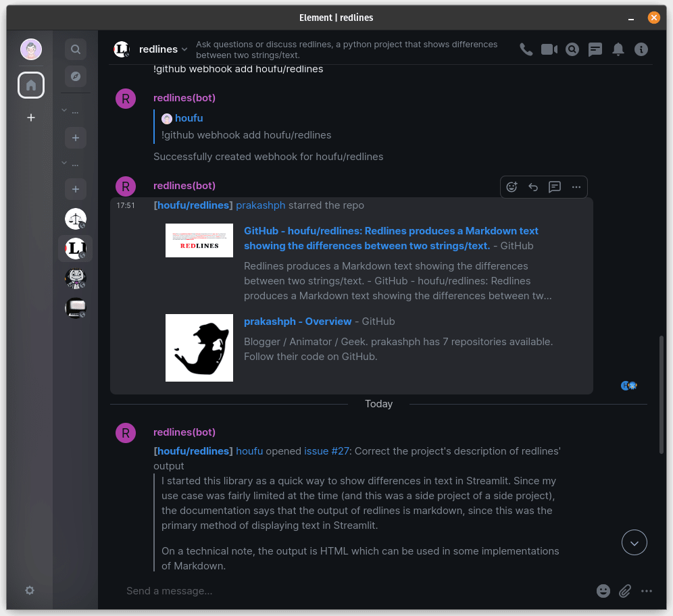Click the message timeline scrollbar
Image resolution: width=673 pixels, height=616 pixels.
point(662,394)
